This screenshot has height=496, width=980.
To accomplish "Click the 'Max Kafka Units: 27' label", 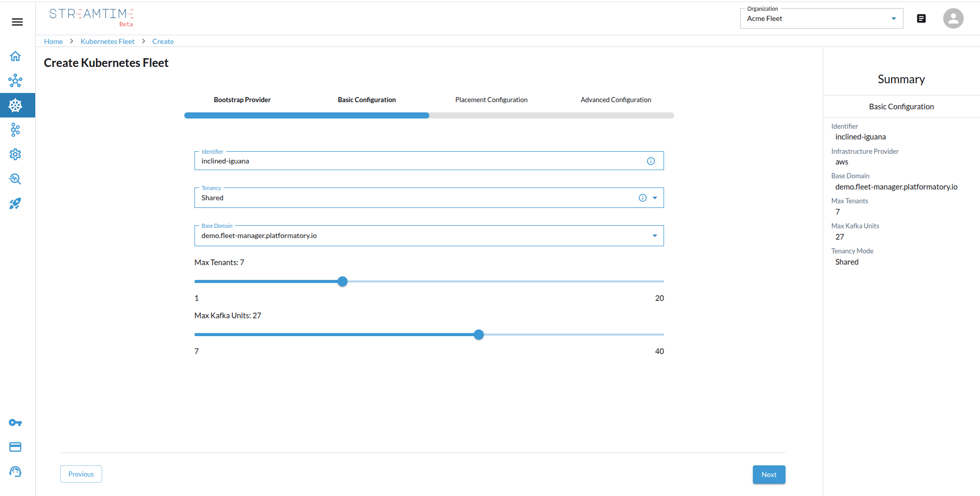I will pos(228,316).
